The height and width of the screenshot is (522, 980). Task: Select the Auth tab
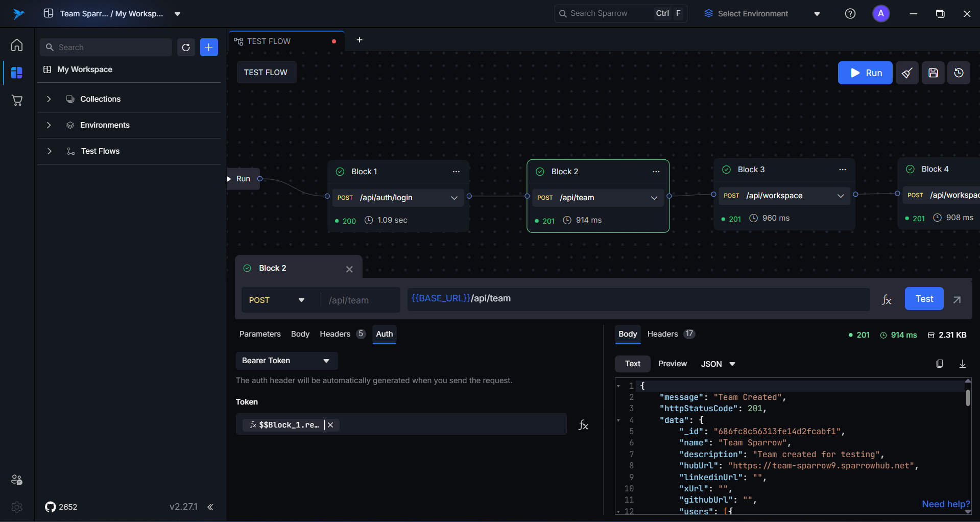coord(385,334)
